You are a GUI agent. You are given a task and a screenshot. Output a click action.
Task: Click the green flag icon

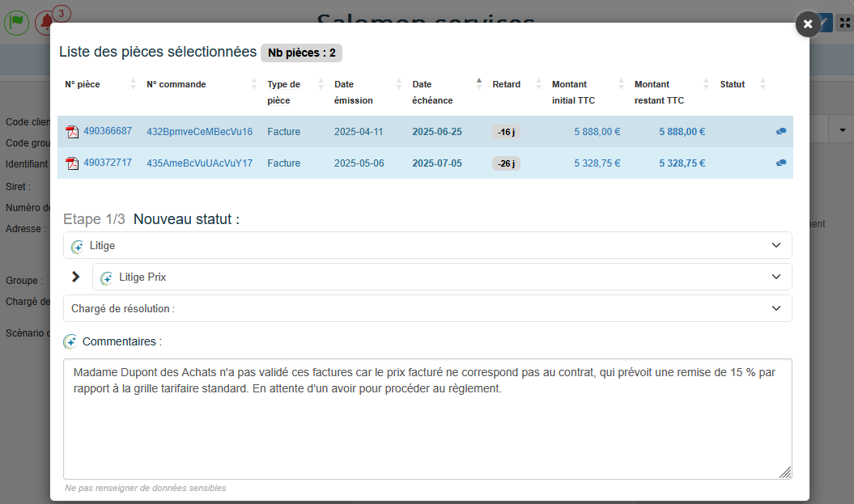[16, 23]
